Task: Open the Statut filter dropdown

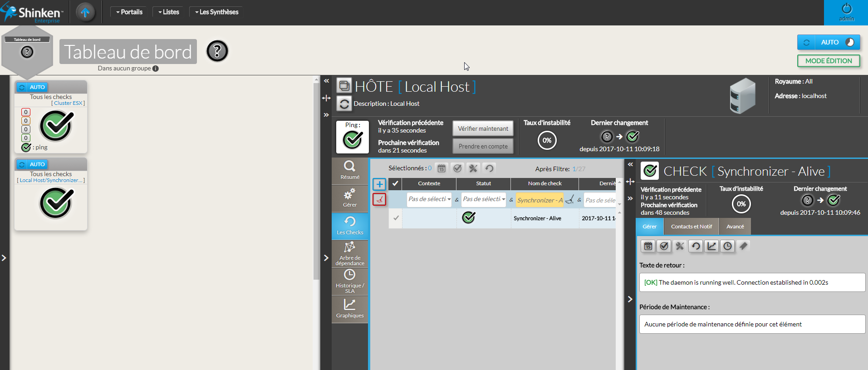Action: tap(484, 199)
